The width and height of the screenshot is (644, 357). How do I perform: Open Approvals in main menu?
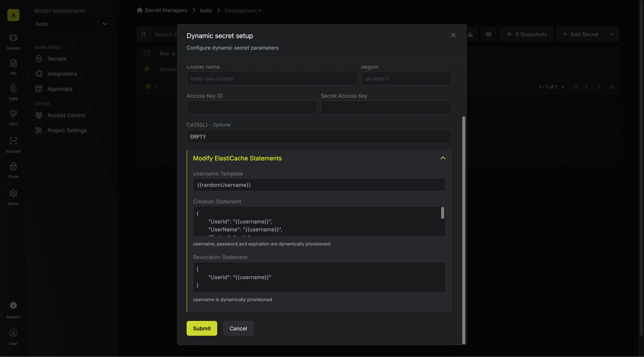pyautogui.click(x=60, y=89)
